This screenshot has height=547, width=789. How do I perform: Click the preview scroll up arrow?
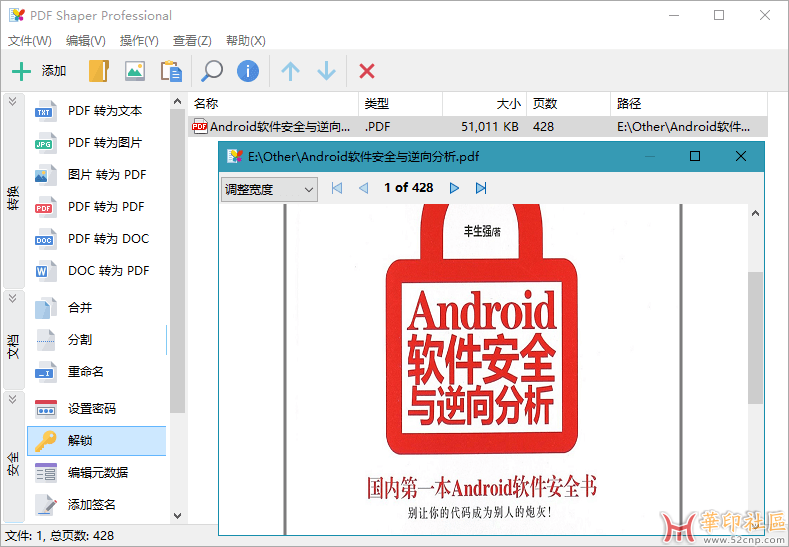755,213
